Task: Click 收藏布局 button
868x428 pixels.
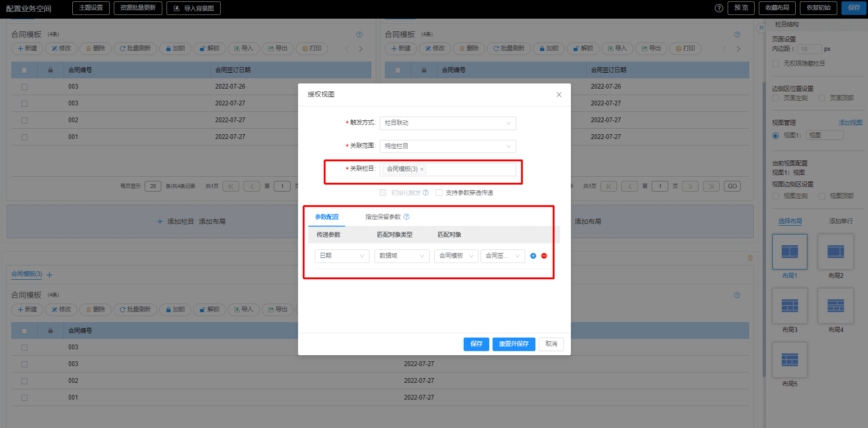Action: click(778, 8)
